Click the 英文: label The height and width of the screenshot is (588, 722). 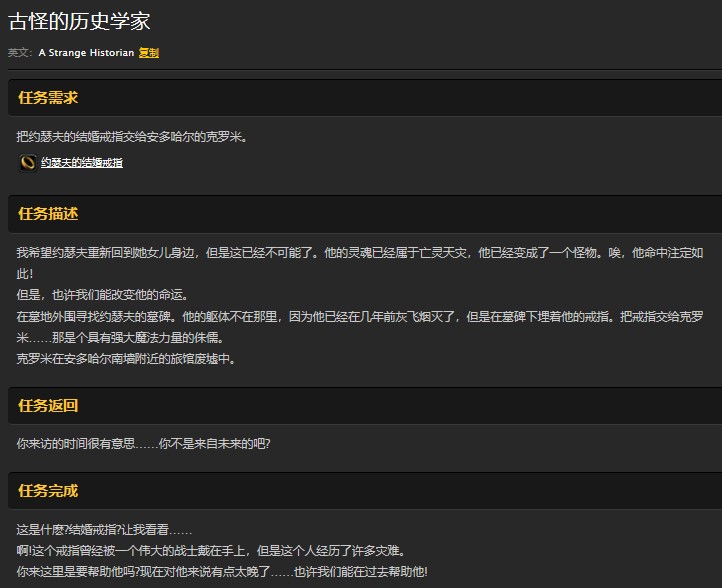(x=20, y=53)
